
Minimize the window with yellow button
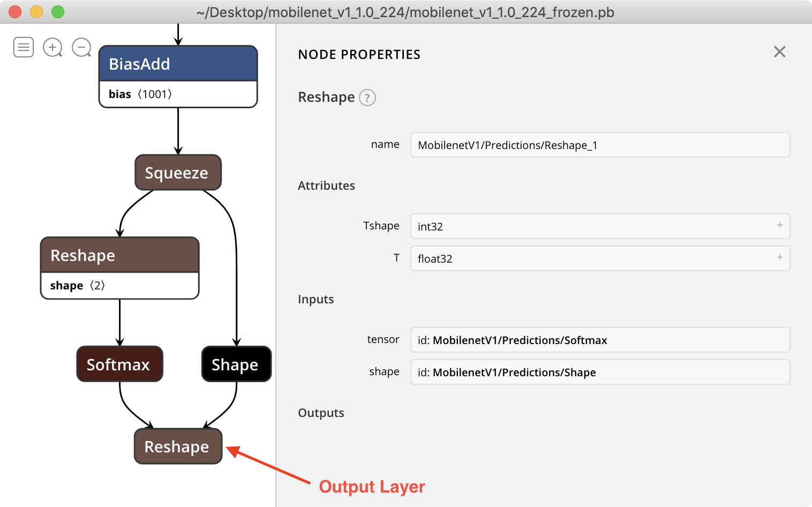[x=36, y=12]
